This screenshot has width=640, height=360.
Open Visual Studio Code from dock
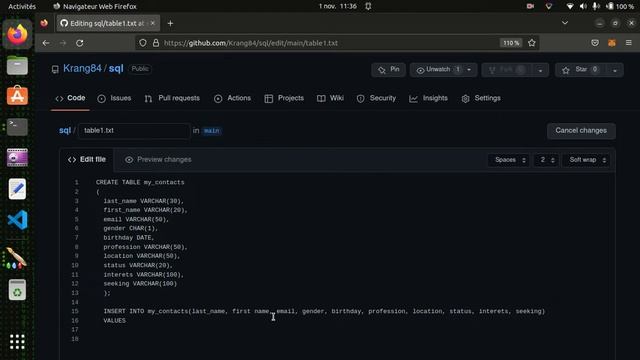click(x=17, y=220)
